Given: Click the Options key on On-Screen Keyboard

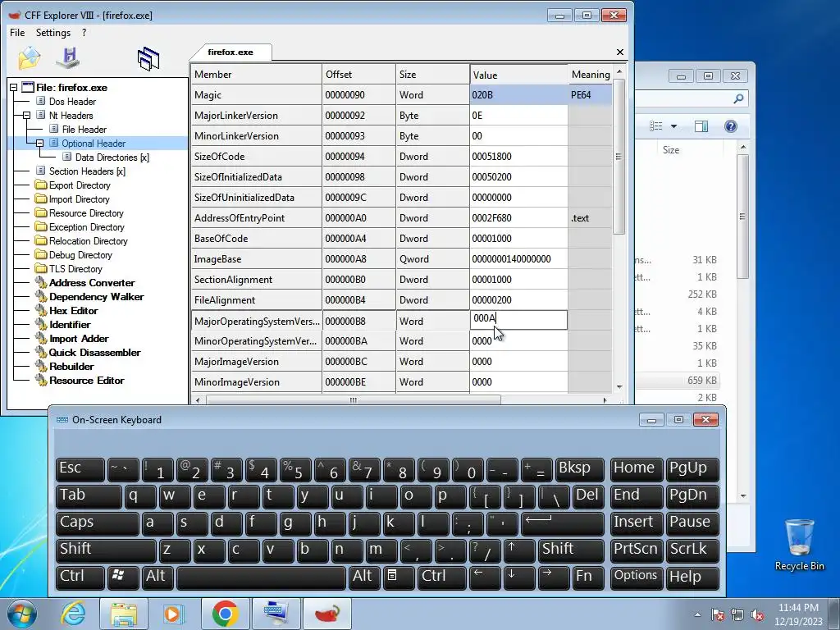Looking at the screenshot, I should (x=636, y=577).
